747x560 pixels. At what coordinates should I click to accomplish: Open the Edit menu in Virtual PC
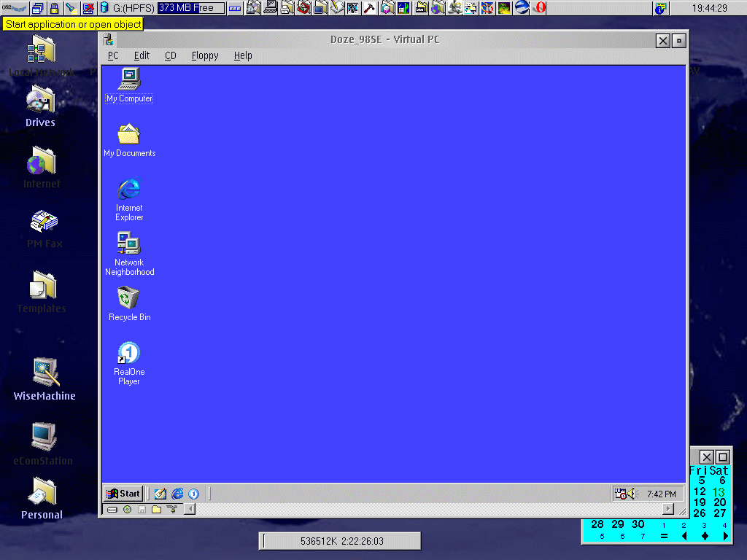142,55
